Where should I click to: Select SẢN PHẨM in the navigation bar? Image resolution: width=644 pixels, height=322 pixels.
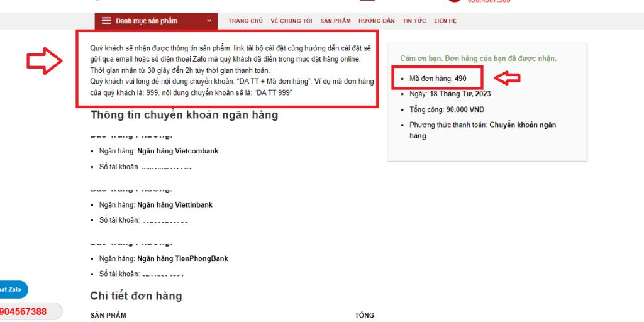click(335, 21)
